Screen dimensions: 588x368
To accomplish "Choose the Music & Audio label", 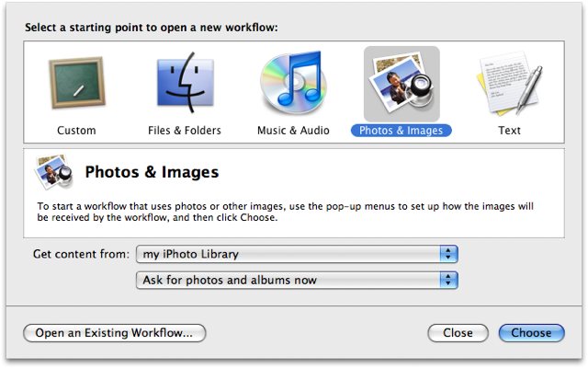I will pyautogui.click(x=293, y=131).
